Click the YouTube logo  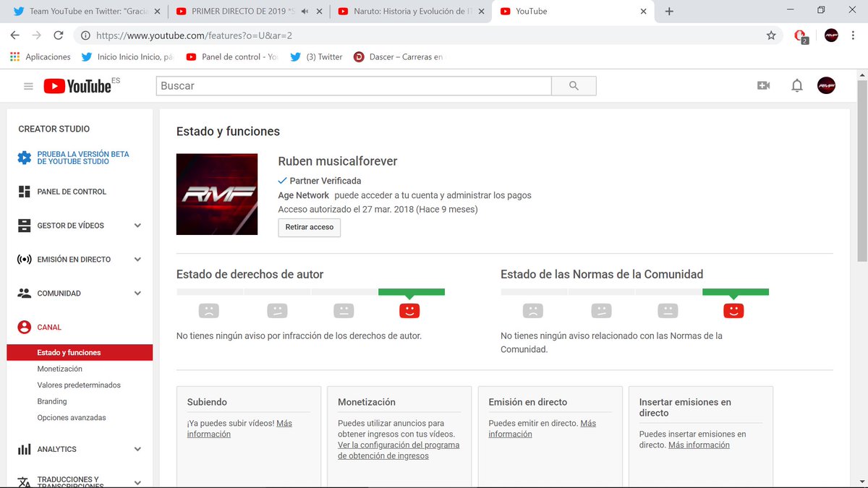77,86
